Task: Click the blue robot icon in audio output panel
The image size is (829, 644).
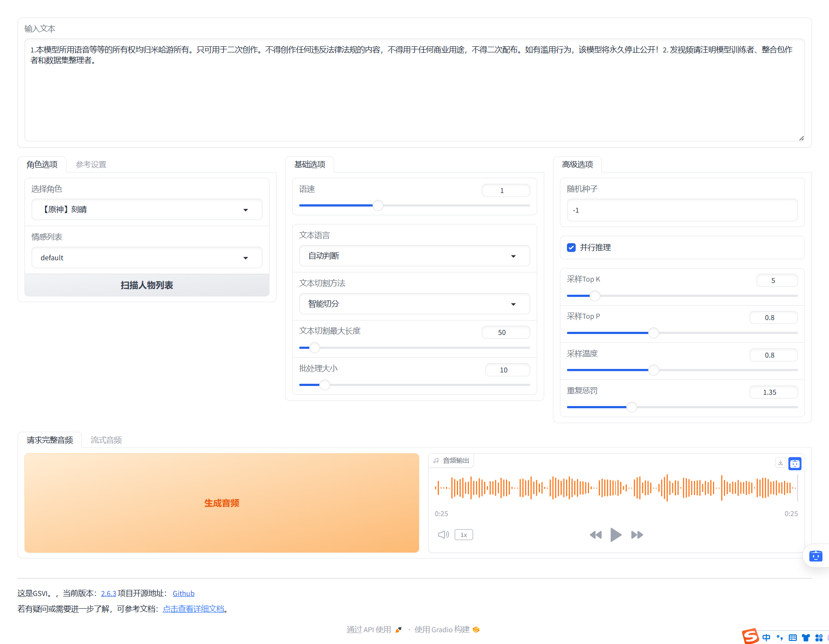Action: tap(795, 464)
